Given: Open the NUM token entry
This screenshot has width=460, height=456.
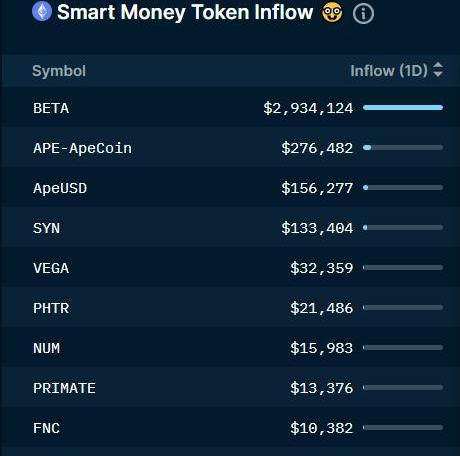Looking at the screenshot, I should point(47,348).
